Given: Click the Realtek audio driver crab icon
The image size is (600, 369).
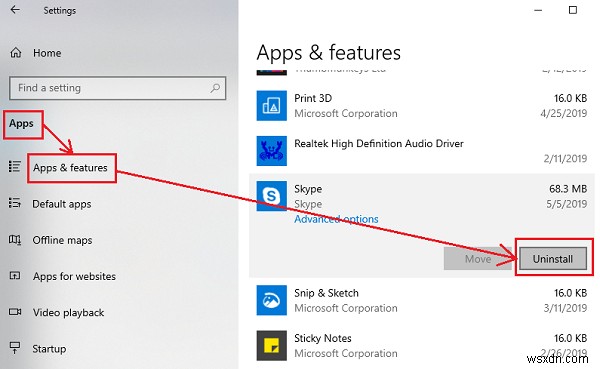Looking at the screenshot, I should click(x=271, y=151).
